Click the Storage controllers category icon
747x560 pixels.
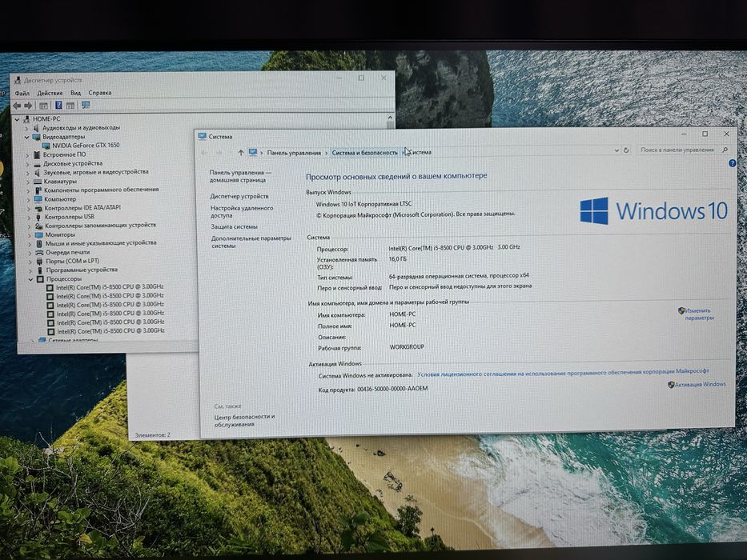coord(38,226)
